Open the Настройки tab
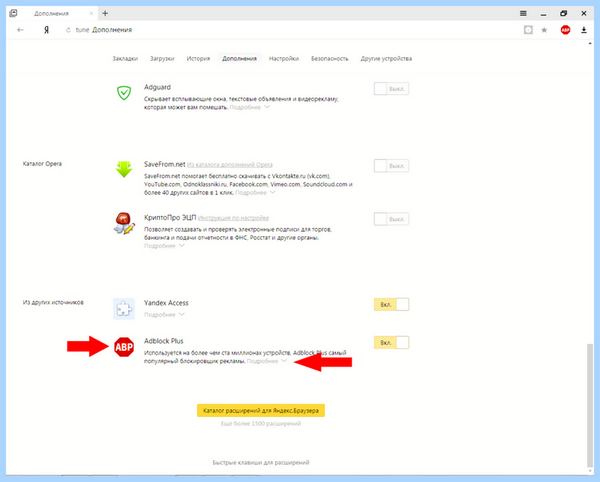 click(x=284, y=59)
